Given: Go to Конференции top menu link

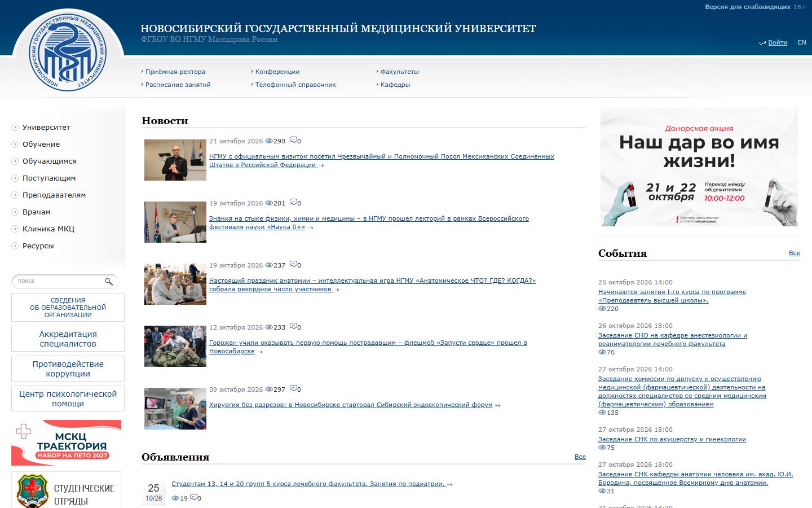Looking at the screenshot, I should click(277, 72).
